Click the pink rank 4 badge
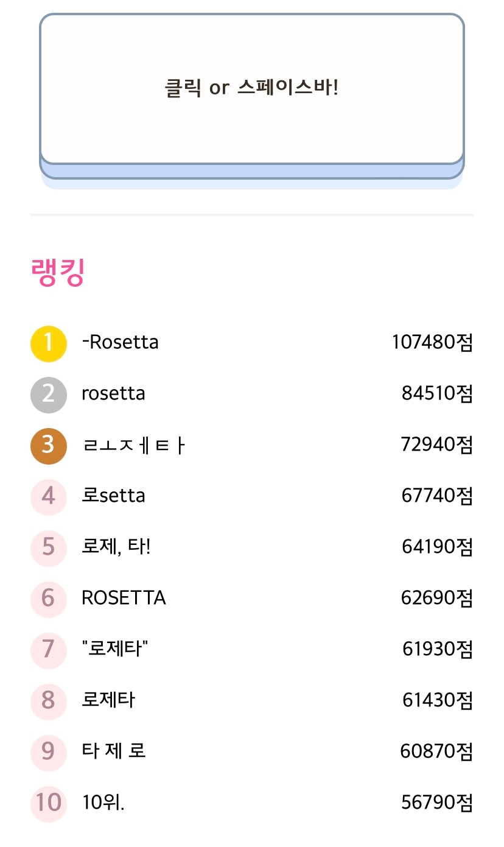Viewport: 504px width, 847px height. tap(48, 497)
